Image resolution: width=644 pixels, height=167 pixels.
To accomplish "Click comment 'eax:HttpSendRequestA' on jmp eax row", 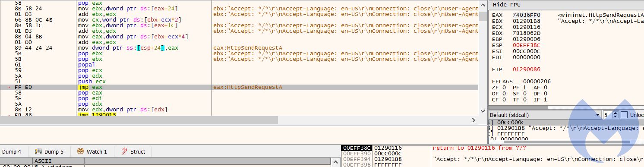I will tap(248, 87).
